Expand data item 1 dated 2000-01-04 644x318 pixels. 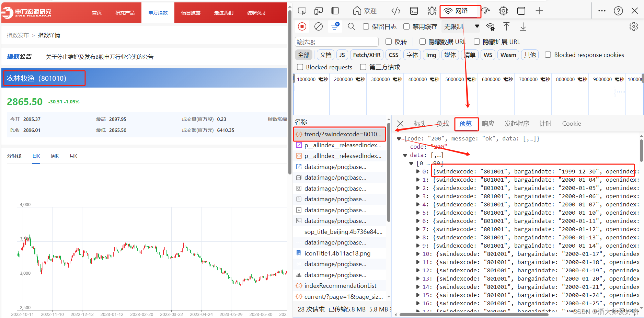tap(418, 180)
